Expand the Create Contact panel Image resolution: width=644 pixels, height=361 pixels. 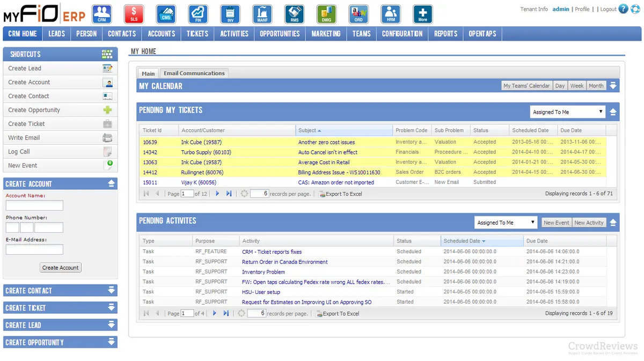[112, 291]
